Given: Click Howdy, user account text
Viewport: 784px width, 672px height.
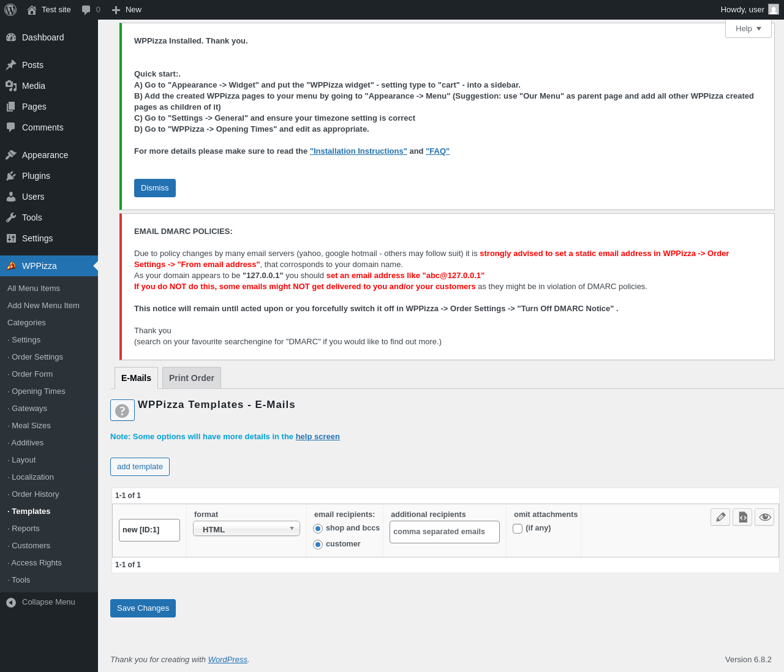Looking at the screenshot, I should [x=742, y=10].
